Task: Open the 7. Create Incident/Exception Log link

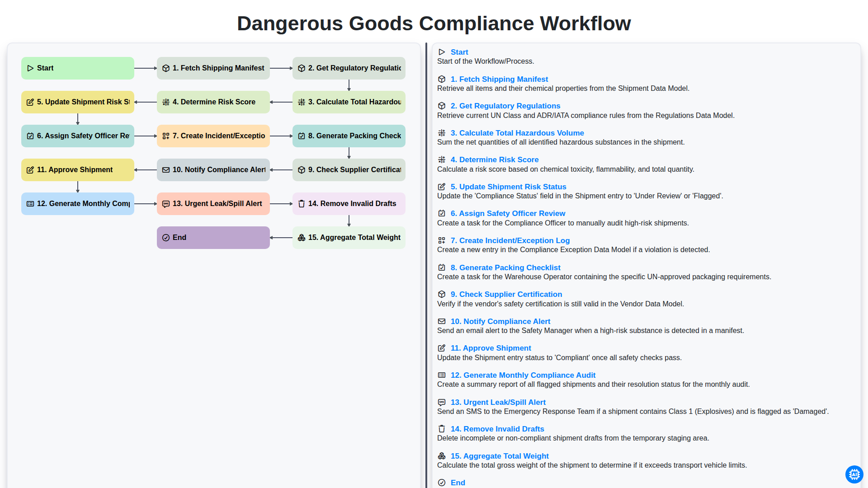Action: [x=510, y=240]
